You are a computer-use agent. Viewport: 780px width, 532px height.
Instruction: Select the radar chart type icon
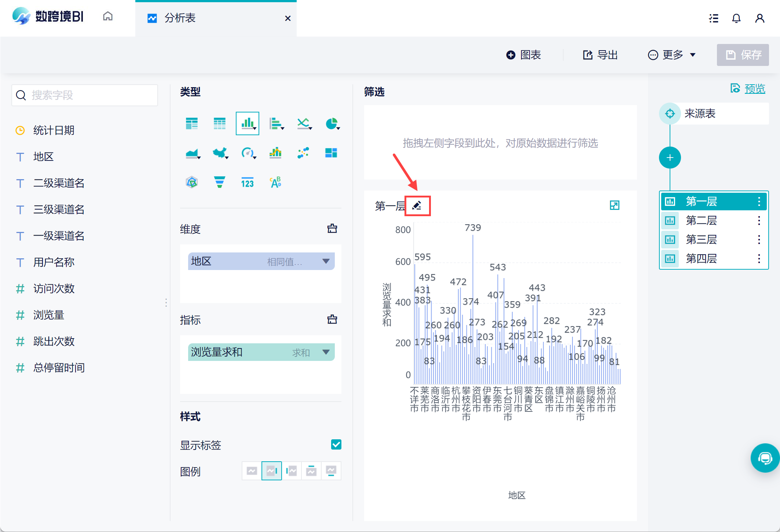(x=191, y=182)
